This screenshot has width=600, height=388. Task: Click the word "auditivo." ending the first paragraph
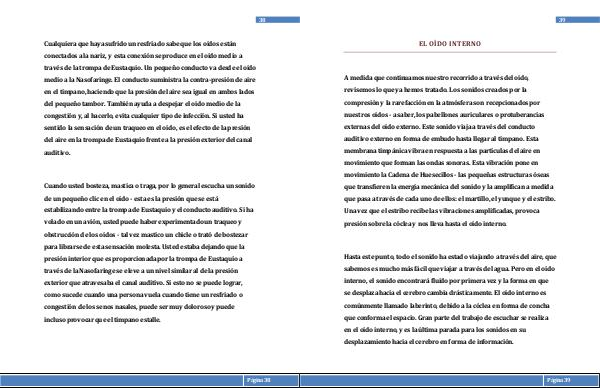tap(57, 153)
